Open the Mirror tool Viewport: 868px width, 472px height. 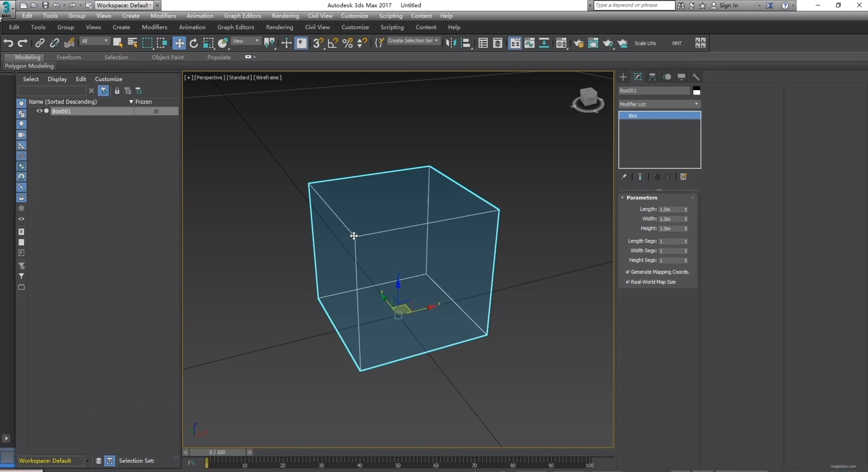(x=451, y=43)
